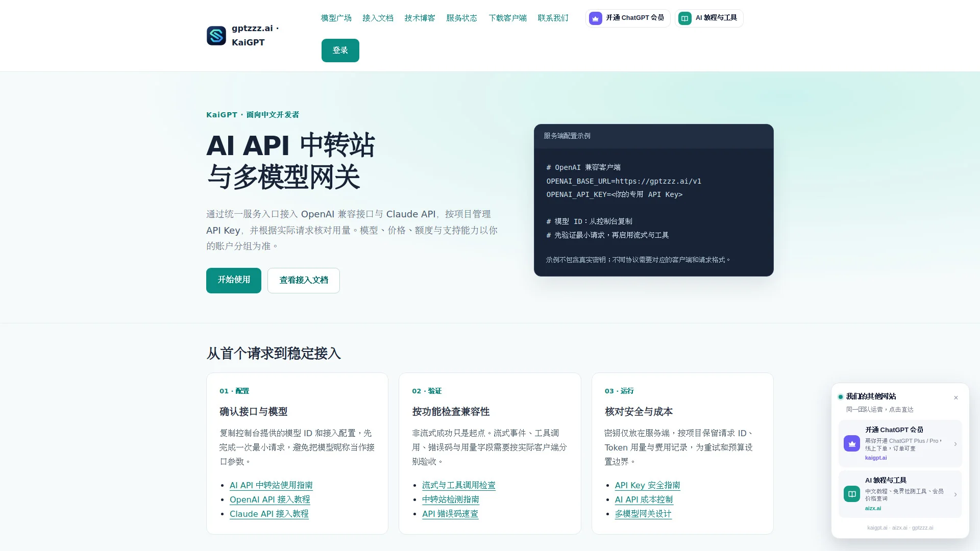Click the 登录 button
This screenshot has height=551, width=980.
pos(340,51)
